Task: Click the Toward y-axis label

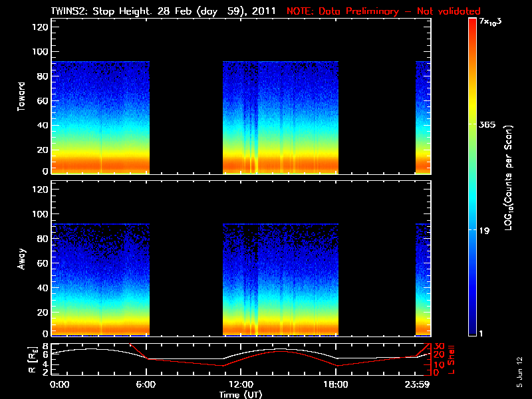Action: [21, 98]
